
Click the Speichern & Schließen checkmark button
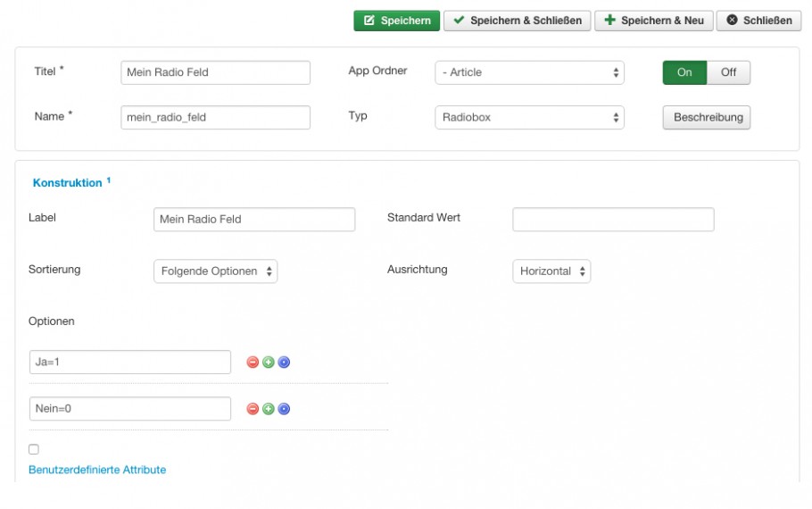pyautogui.click(x=517, y=21)
